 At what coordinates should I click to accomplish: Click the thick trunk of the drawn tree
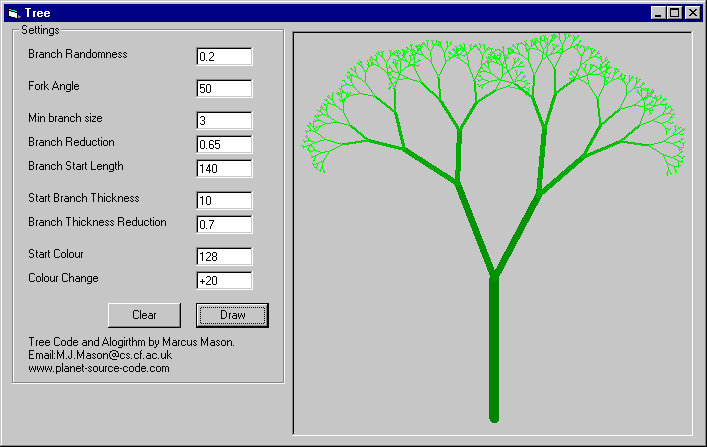493,350
